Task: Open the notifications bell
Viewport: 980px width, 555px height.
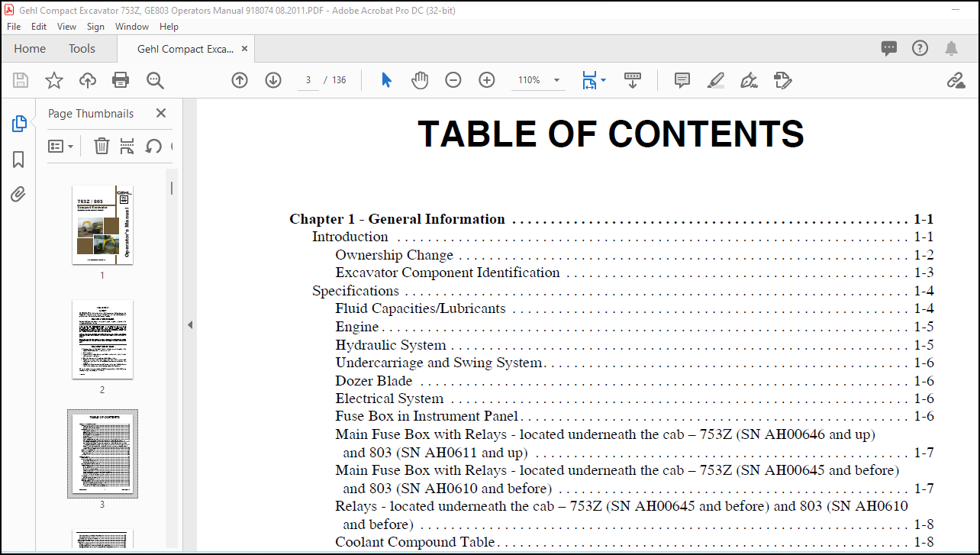Action: tap(951, 49)
